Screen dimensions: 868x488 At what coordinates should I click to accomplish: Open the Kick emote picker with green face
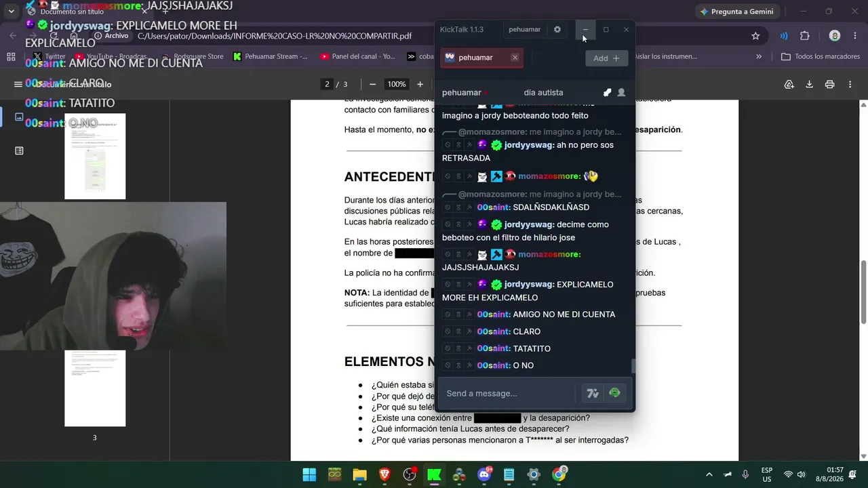point(614,393)
